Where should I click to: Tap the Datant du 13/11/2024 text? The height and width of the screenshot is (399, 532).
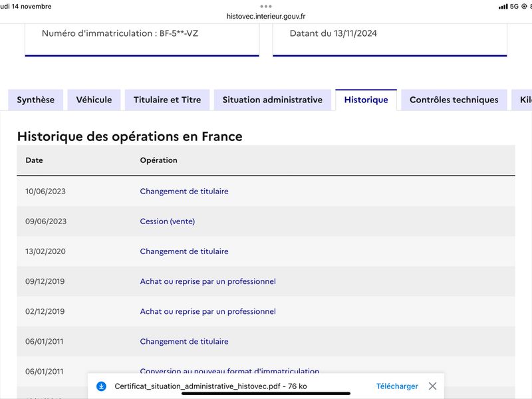click(333, 33)
